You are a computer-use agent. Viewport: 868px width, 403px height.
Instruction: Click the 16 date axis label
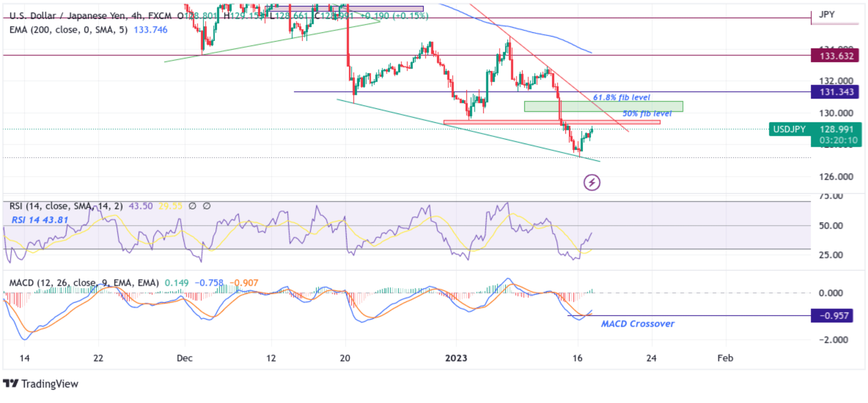tap(577, 358)
